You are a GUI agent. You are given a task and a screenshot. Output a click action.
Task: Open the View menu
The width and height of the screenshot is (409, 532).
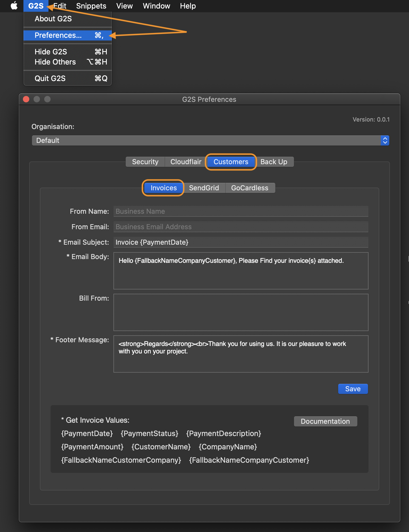124,6
